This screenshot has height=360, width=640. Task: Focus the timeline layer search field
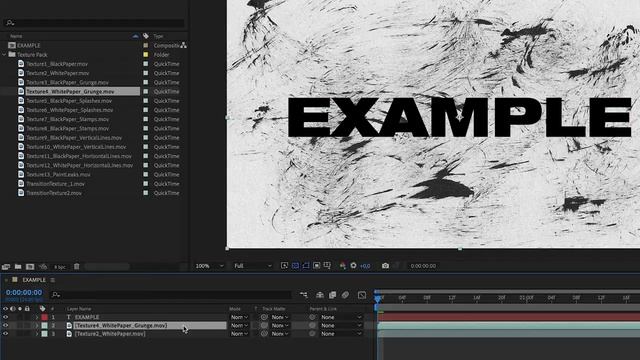(171, 295)
